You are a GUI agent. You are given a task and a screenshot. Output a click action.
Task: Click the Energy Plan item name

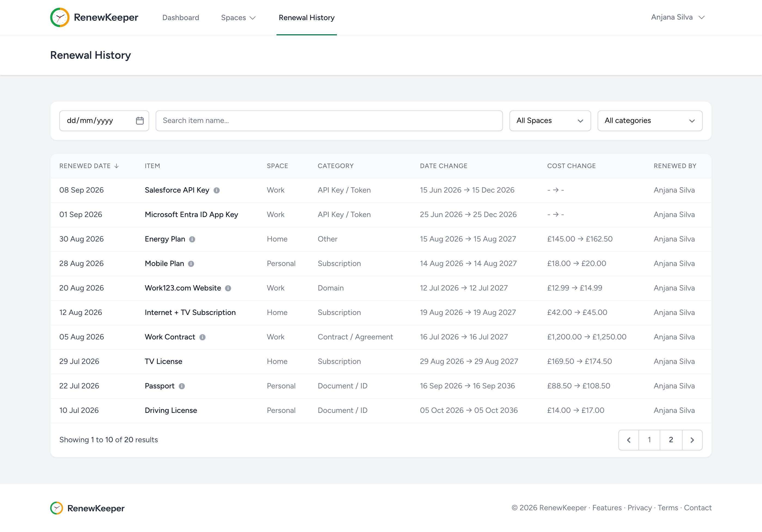point(165,239)
